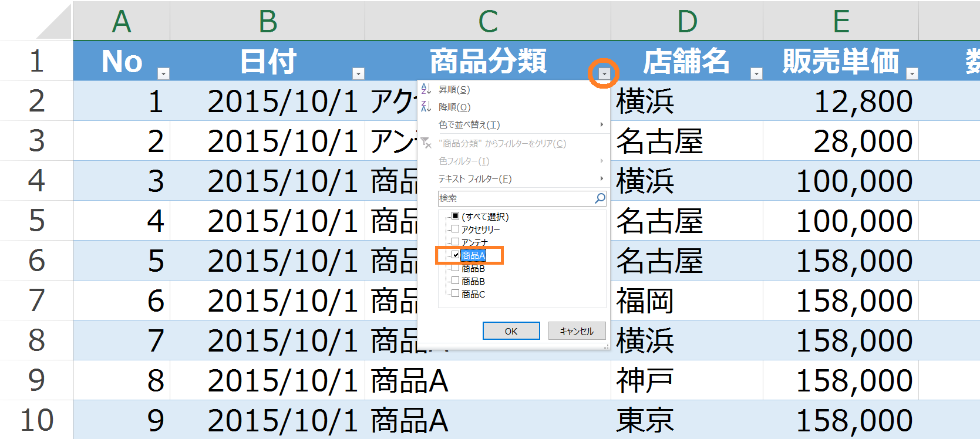The height and width of the screenshot is (439, 980).
Task: Toggle the (すべて選択) checkbox
Action: (455, 216)
